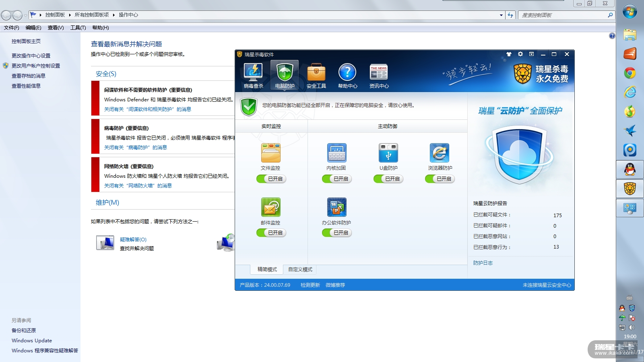Expand the 安全(S) section

(106, 74)
